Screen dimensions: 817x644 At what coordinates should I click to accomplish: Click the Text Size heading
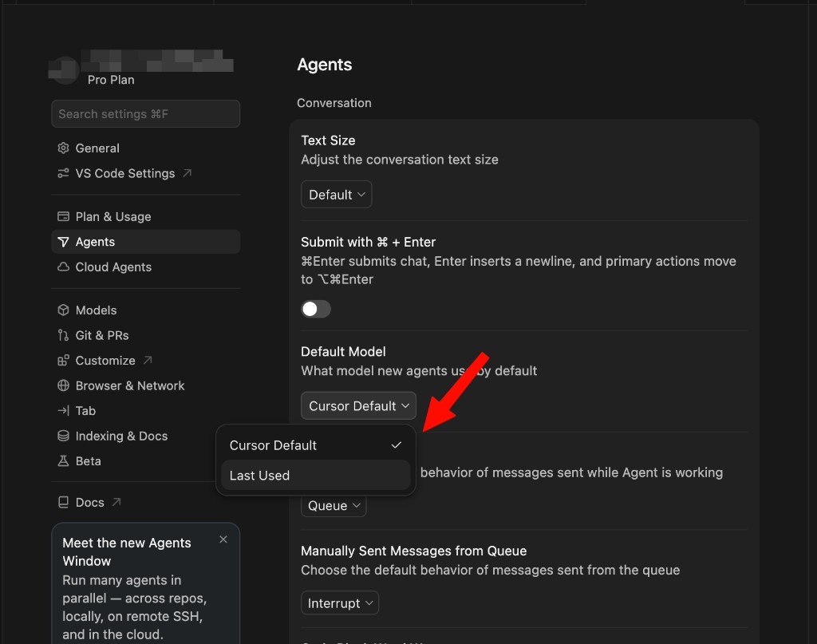[x=328, y=140]
